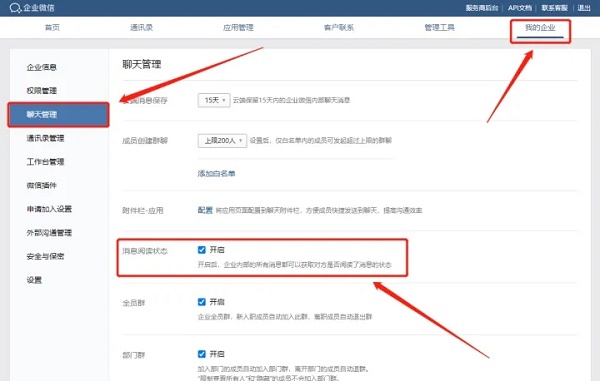Image resolution: width=600 pixels, height=381 pixels.
Task: Open the 应用管理 tab
Action: click(x=238, y=28)
